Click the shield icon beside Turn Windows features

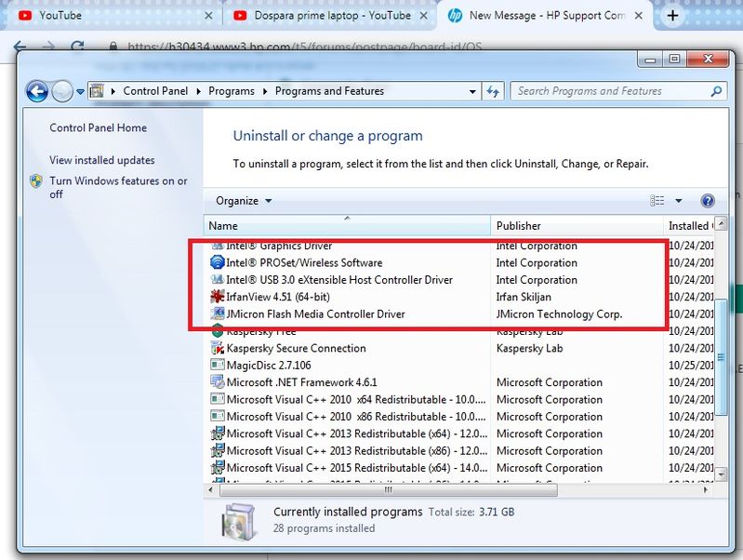pos(36,181)
